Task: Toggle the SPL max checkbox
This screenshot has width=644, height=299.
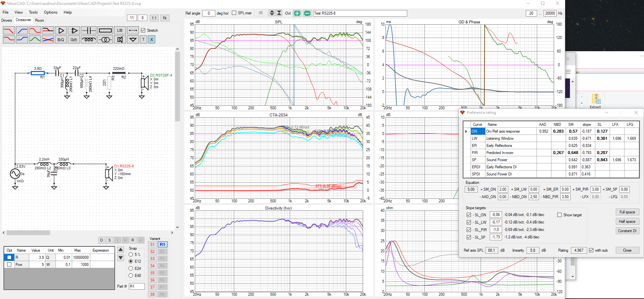Action: click(234, 13)
